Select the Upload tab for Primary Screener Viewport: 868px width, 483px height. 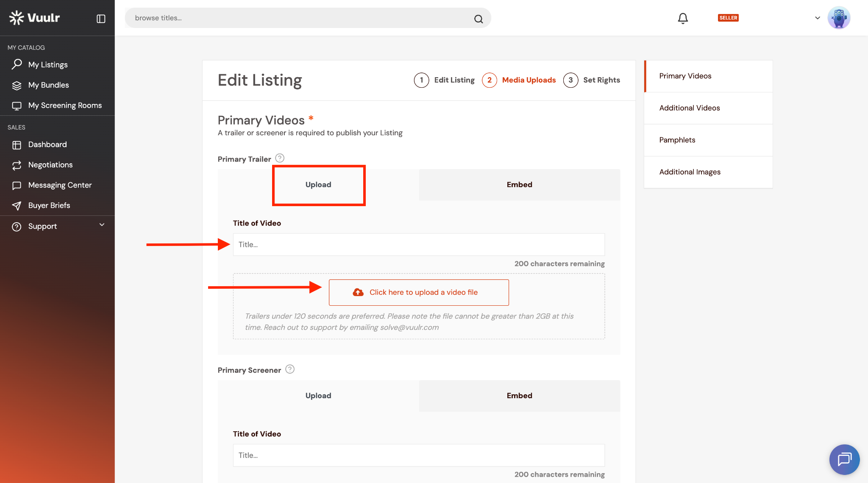point(318,396)
